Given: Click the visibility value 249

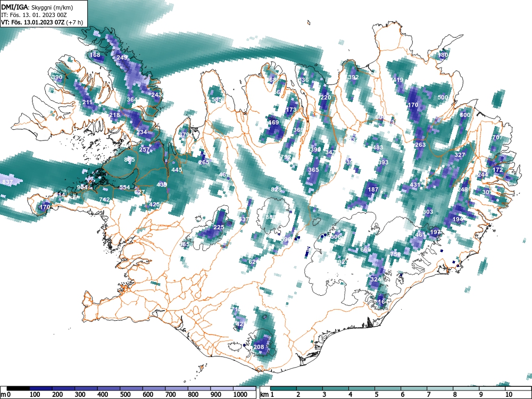Looking at the screenshot, I should [122, 57].
